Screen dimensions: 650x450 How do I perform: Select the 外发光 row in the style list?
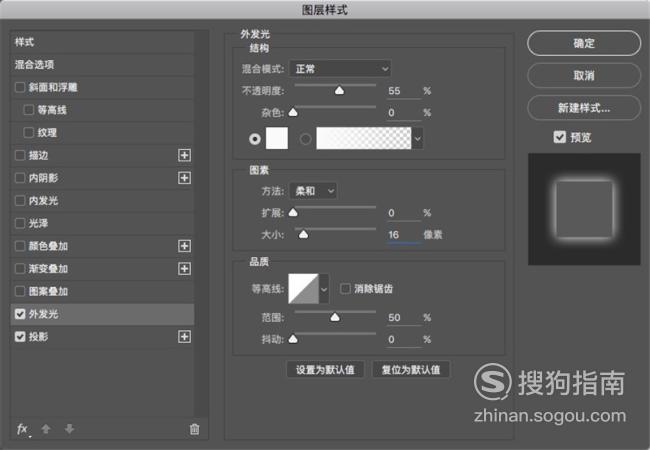pyautogui.click(x=102, y=314)
